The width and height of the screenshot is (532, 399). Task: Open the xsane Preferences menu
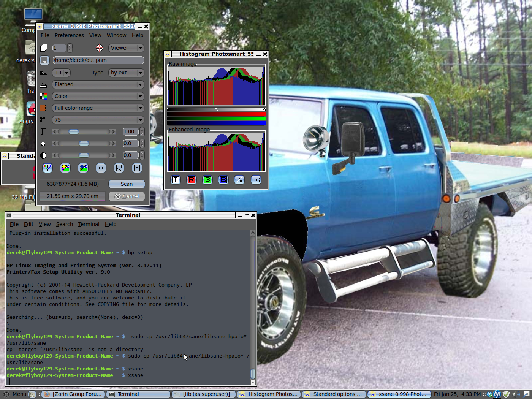[x=69, y=35]
